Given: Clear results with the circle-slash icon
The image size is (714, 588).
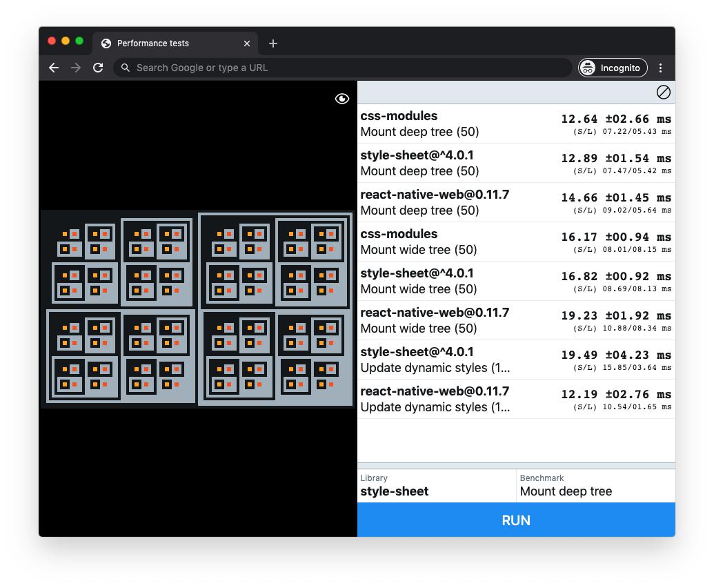Looking at the screenshot, I should [x=664, y=92].
